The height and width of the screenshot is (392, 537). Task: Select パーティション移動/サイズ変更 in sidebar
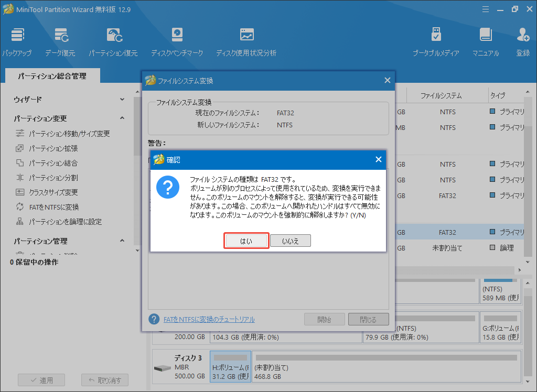coord(63,134)
